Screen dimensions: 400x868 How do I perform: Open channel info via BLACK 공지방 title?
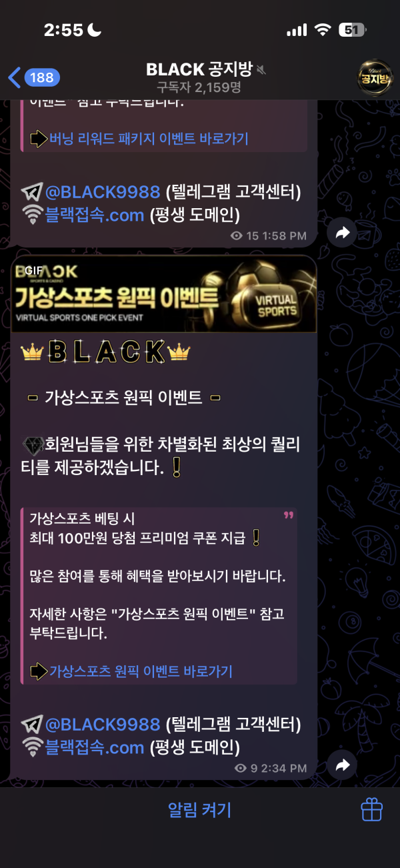click(199, 69)
